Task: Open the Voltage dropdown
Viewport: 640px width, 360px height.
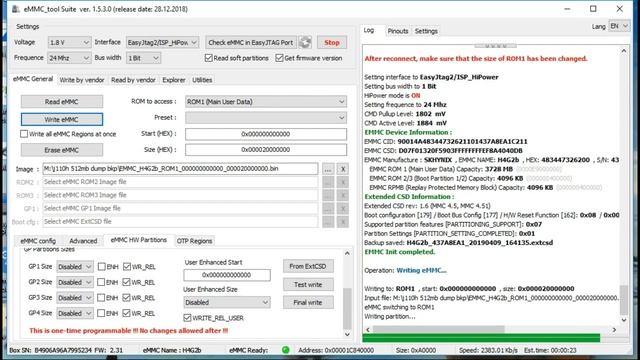Action: (x=69, y=42)
